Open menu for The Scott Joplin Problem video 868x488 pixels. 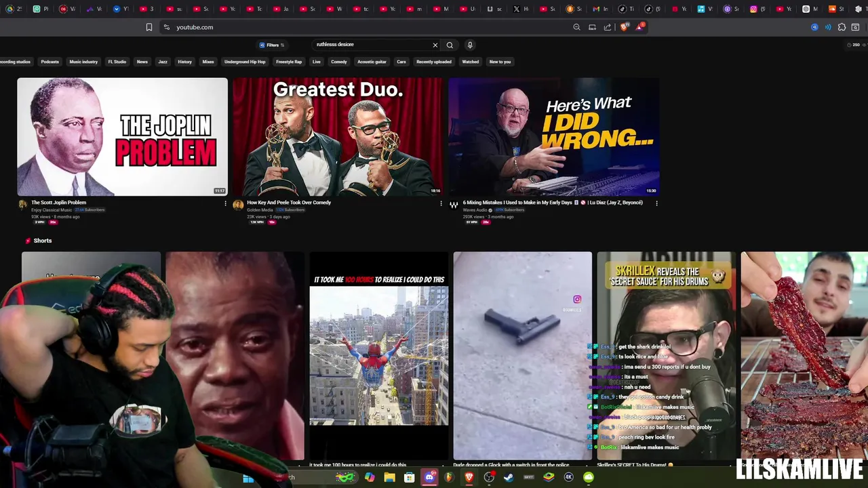click(225, 203)
